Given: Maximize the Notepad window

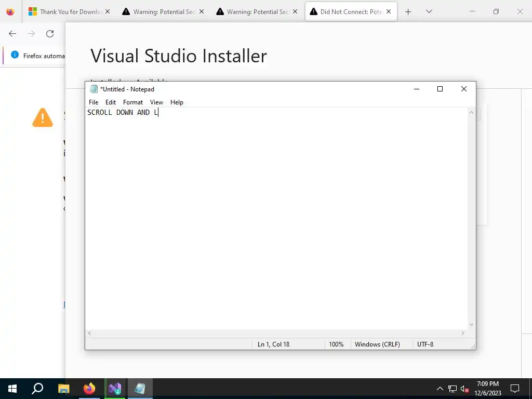Looking at the screenshot, I should click(440, 89).
